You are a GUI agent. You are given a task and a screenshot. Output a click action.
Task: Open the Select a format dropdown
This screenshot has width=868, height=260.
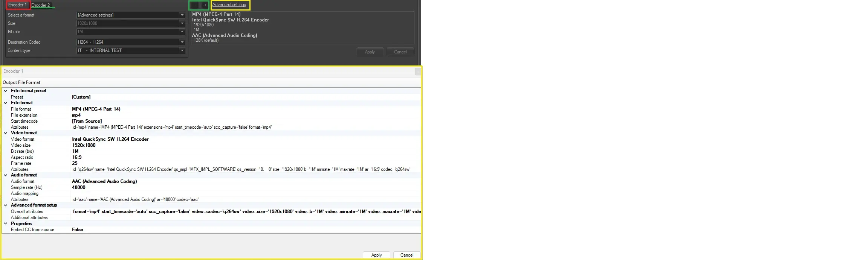182,15
